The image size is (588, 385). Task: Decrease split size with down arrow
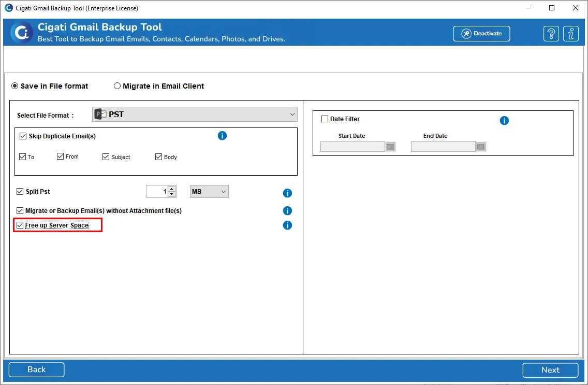pos(171,194)
